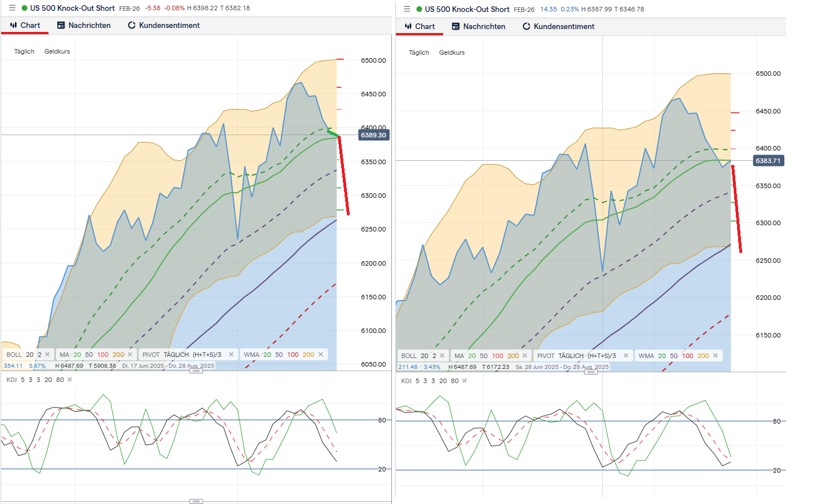The height and width of the screenshot is (504, 838).
Task: Edit WMA indicator settings in the left chart
Action: coord(251,355)
